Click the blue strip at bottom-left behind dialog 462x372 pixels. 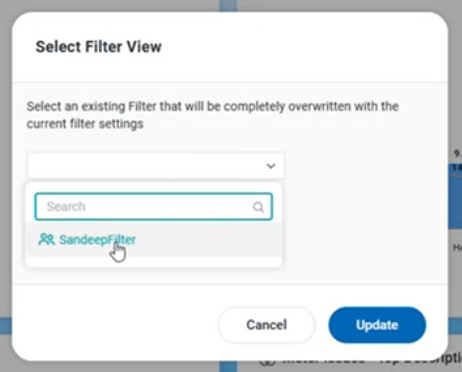coord(6,326)
